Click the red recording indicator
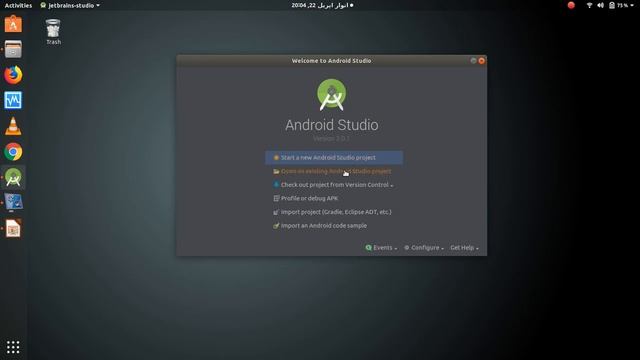Screen dimensions: 640x360 click(x=571, y=5)
